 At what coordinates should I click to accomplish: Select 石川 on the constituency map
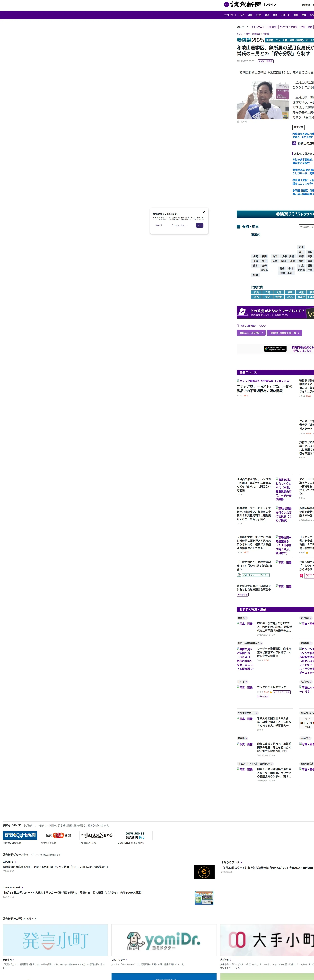click(x=301, y=247)
